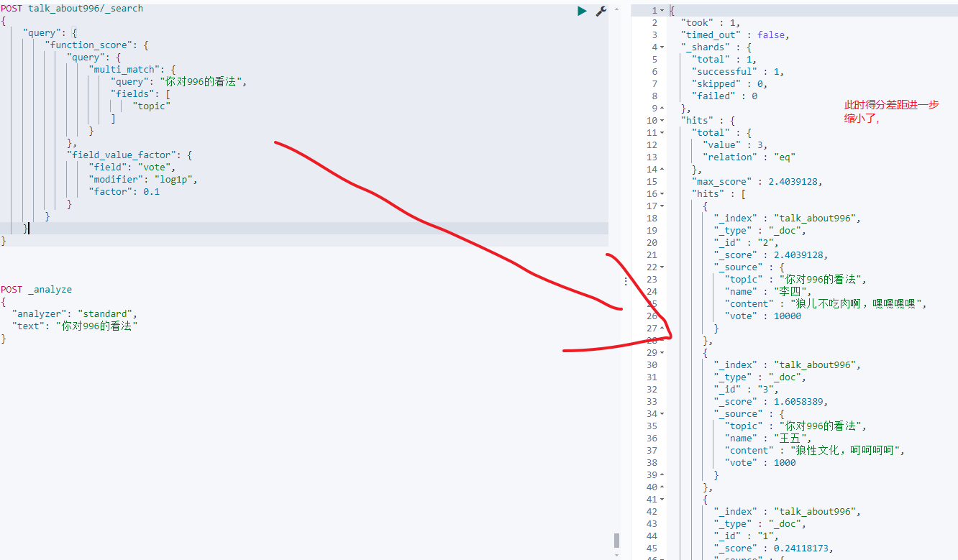
Task: Collapse the outer "hits" object, line 10
Action: [662, 121]
